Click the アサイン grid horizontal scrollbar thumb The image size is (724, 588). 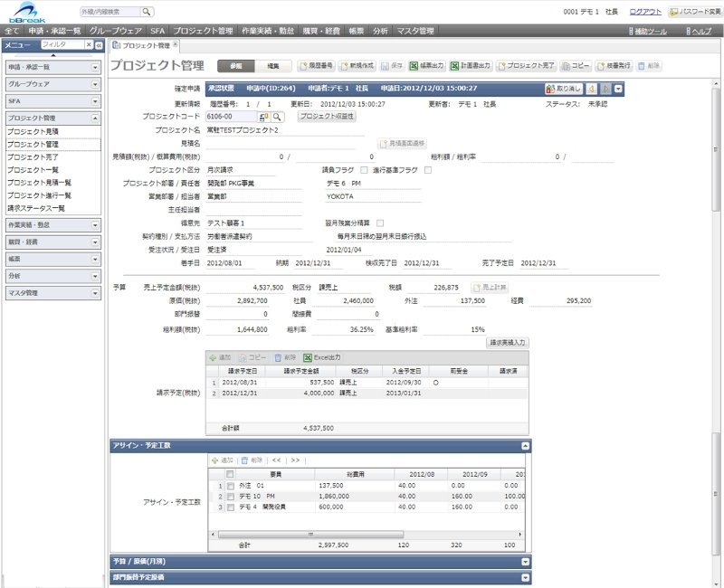[x=310, y=535]
